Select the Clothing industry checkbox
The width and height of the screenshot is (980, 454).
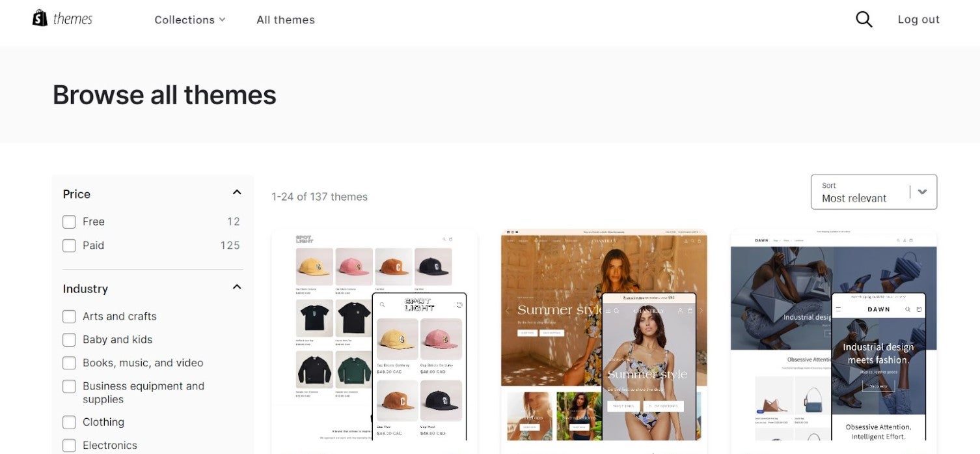coord(69,423)
